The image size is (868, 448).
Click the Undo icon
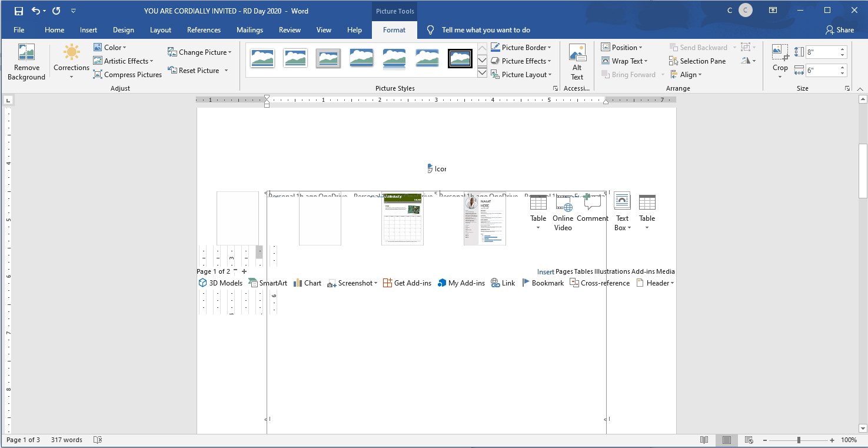[36, 11]
